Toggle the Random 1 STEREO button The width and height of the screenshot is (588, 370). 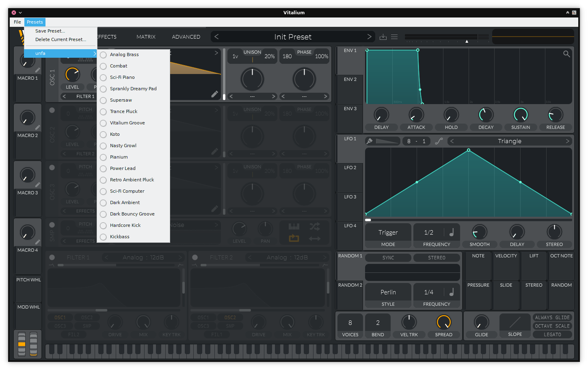[437, 258]
